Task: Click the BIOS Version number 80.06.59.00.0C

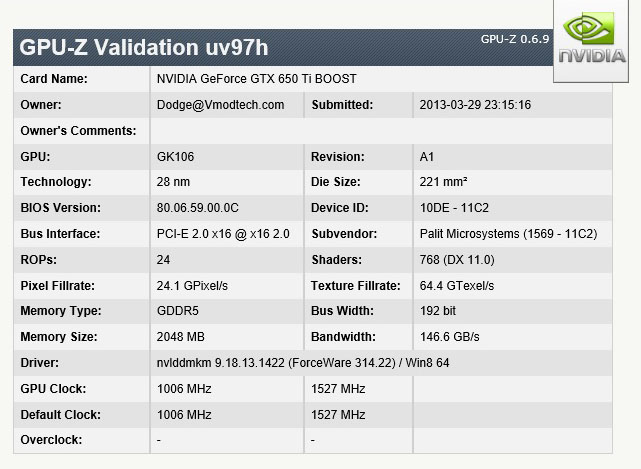Action: click(198, 208)
